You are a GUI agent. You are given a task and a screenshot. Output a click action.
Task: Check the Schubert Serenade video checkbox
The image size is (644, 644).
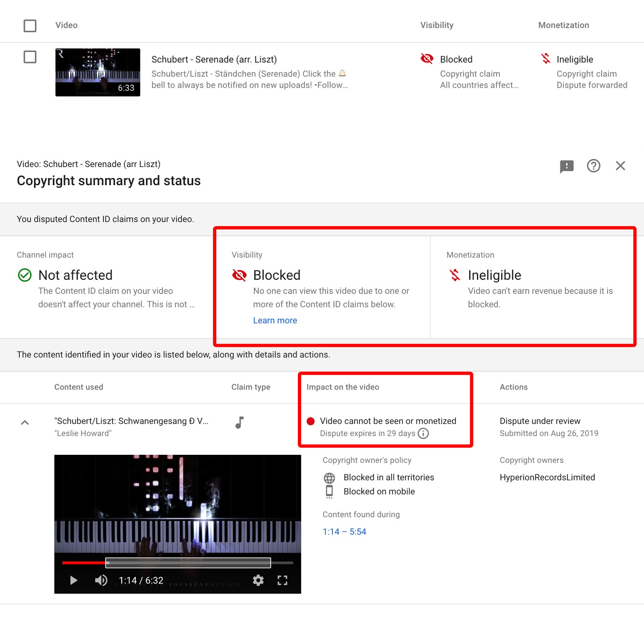(x=30, y=57)
